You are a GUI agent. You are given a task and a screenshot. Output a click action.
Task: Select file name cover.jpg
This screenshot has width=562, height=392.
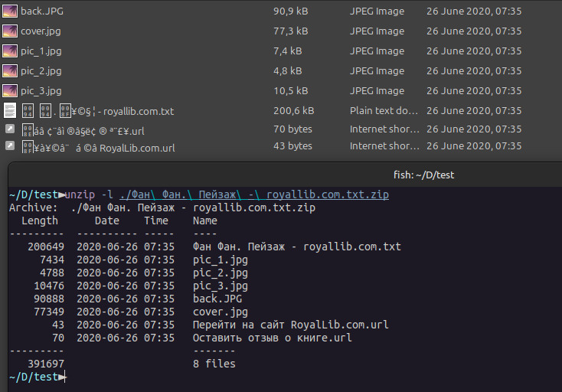[41, 31]
